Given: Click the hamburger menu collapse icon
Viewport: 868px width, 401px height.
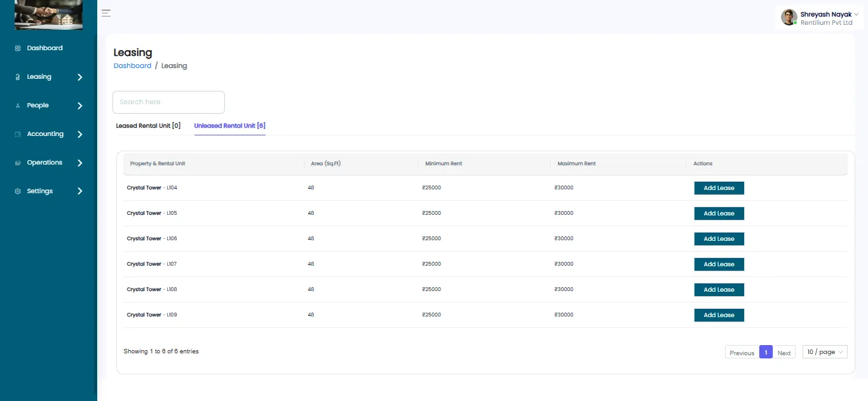Looking at the screenshot, I should (106, 13).
